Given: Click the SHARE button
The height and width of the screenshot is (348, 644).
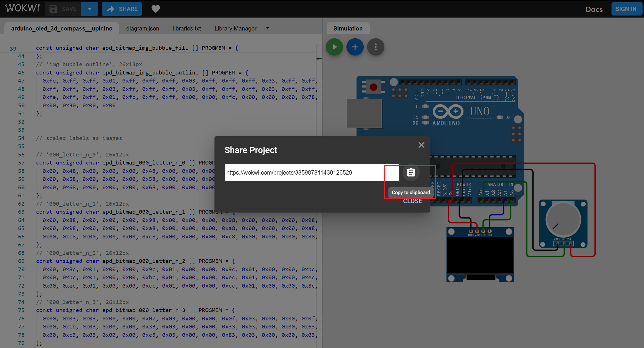Looking at the screenshot, I should (x=122, y=9).
